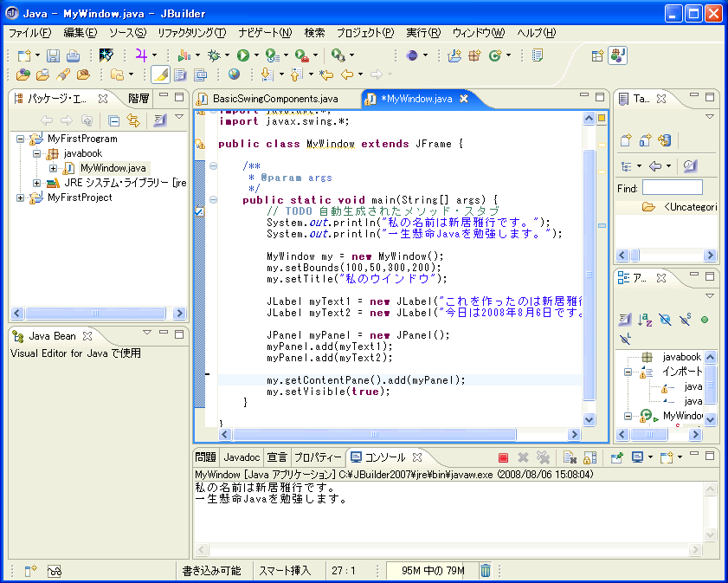Run the program with green play icon
This screenshot has width=728, height=583.
point(242,55)
